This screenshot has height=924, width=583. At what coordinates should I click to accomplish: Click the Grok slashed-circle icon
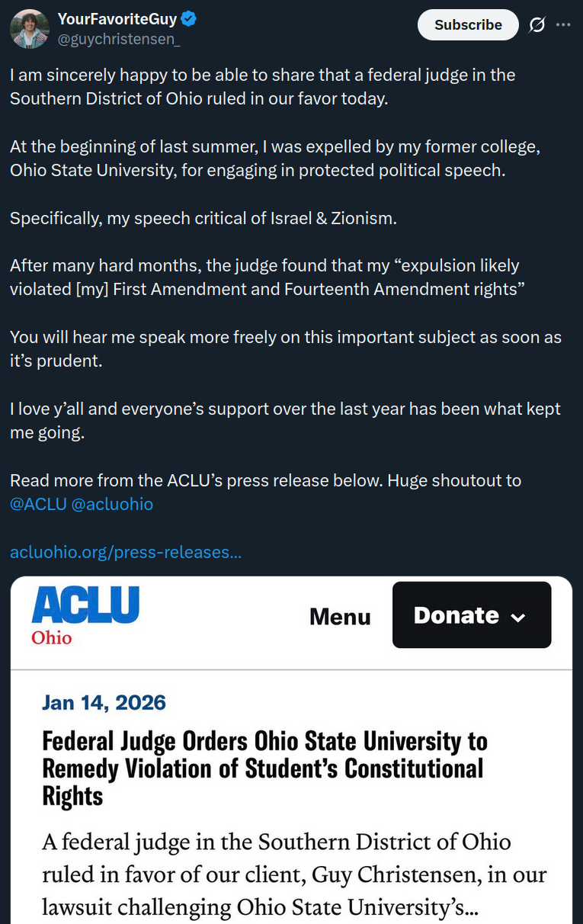click(x=537, y=24)
